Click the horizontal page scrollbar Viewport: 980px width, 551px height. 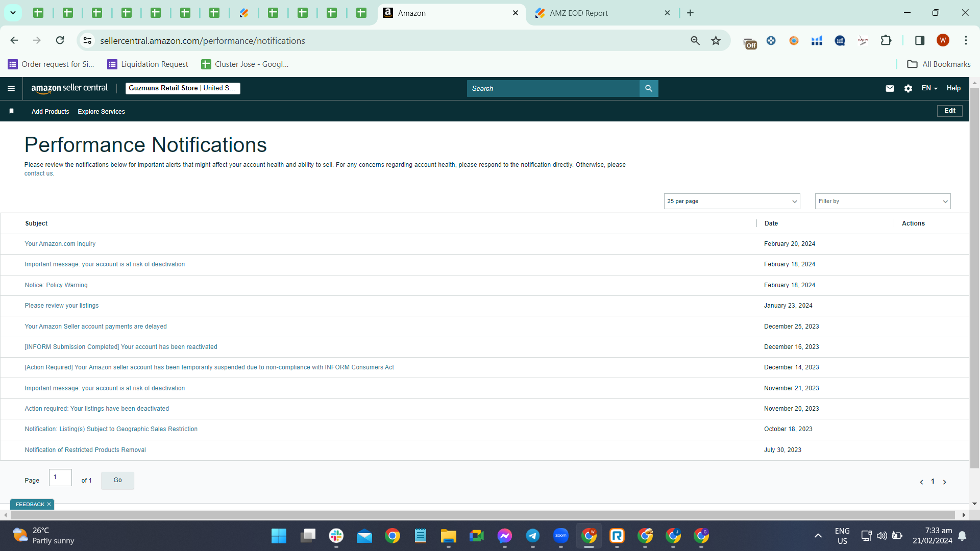pos(482,515)
